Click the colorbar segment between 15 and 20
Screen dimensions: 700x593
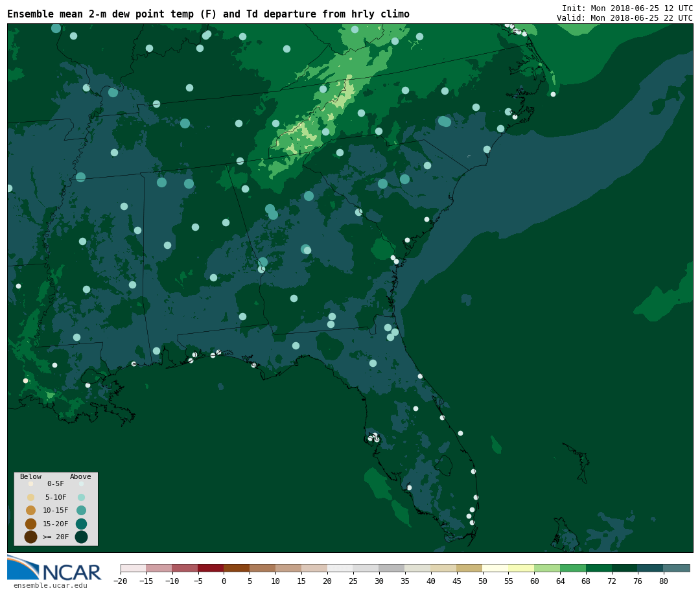(x=315, y=568)
